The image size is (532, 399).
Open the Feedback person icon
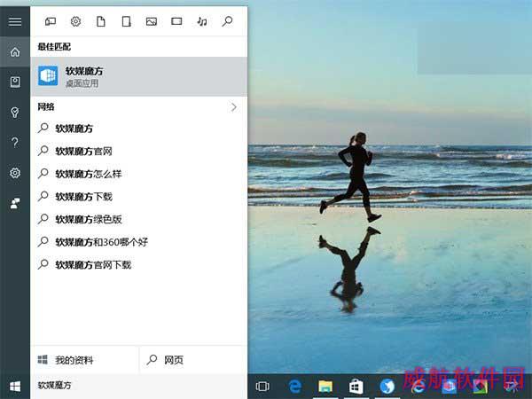15,203
